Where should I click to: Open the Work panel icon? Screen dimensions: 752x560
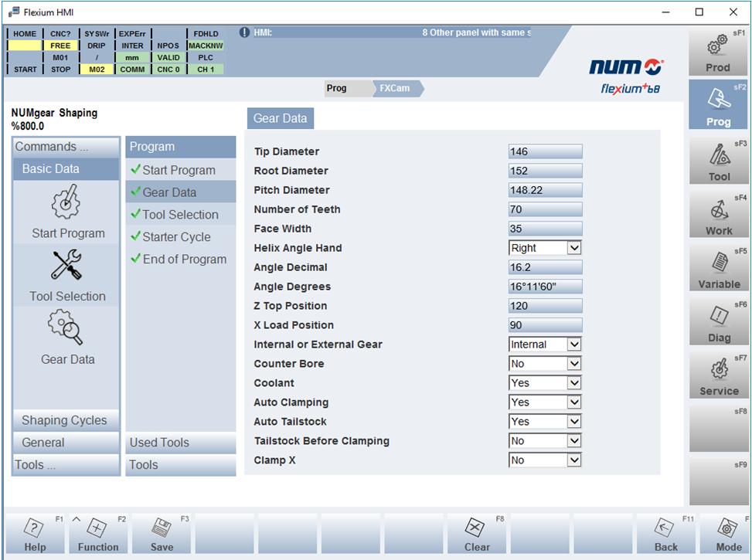[x=718, y=216]
